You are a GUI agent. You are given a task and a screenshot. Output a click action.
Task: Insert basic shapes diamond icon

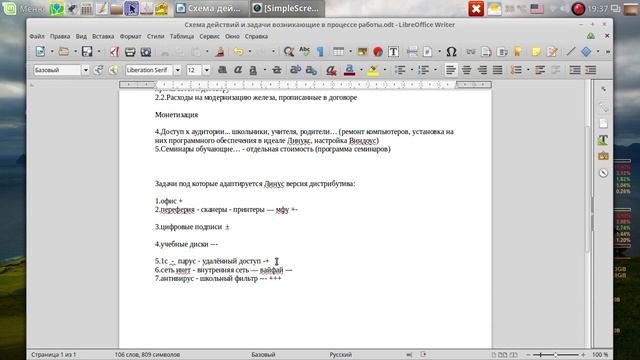pos(586,51)
